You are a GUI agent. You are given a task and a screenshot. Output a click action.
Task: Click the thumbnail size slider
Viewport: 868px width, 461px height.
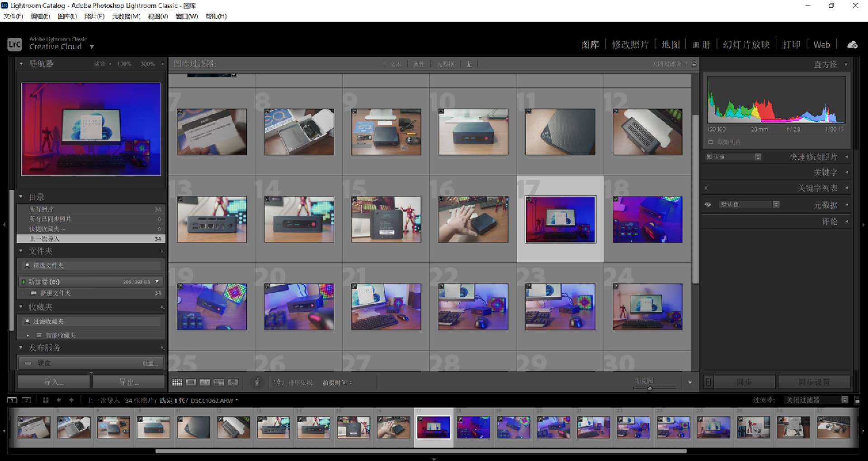[650, 388]
